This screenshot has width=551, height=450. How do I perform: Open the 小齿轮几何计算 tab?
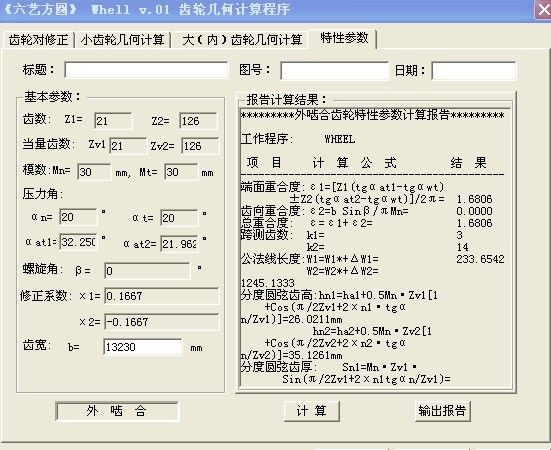coord(122,39)
